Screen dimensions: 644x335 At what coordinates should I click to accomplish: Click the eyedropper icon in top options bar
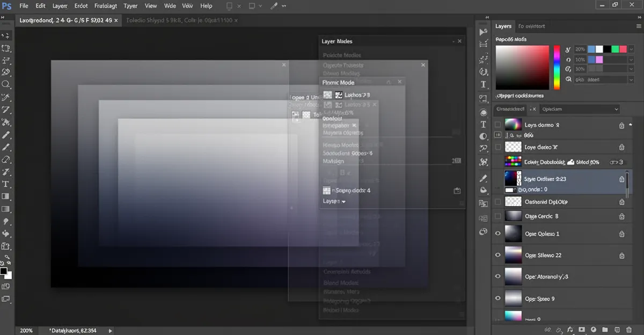click(x=275, y=6)
